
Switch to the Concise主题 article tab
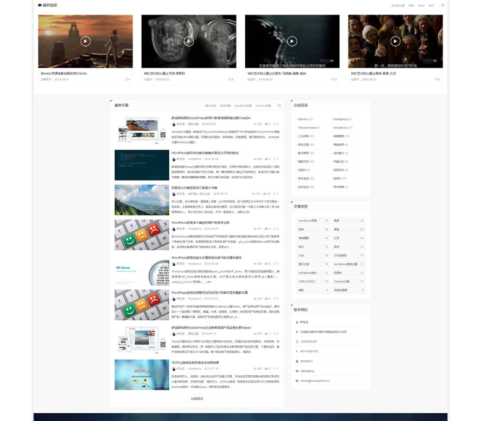(x=263, y=105)
